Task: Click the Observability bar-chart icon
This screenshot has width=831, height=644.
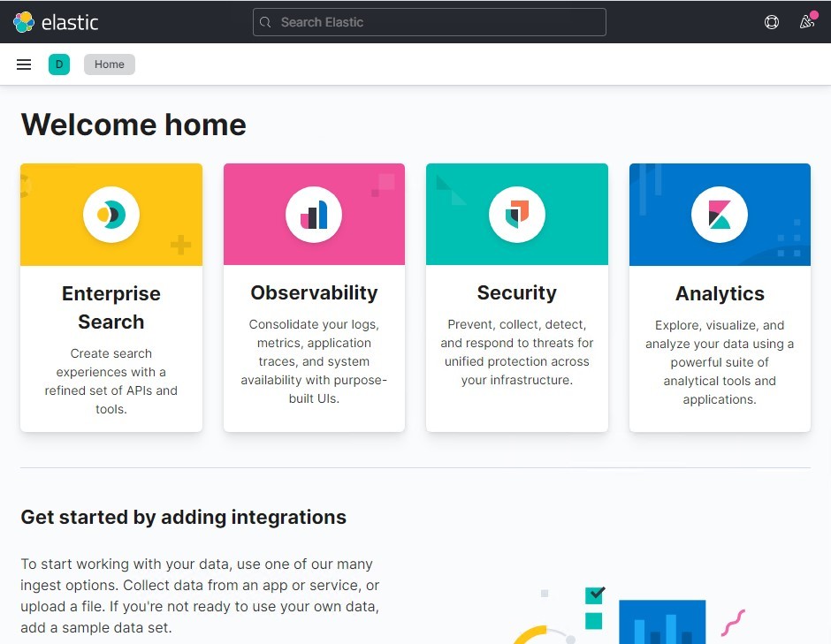Action: coord(314,215)
